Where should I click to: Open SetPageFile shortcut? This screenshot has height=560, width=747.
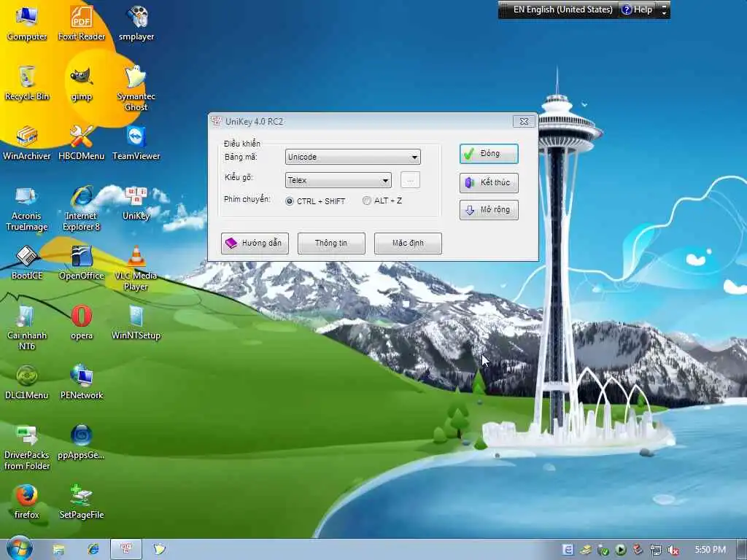coord(82,502)
